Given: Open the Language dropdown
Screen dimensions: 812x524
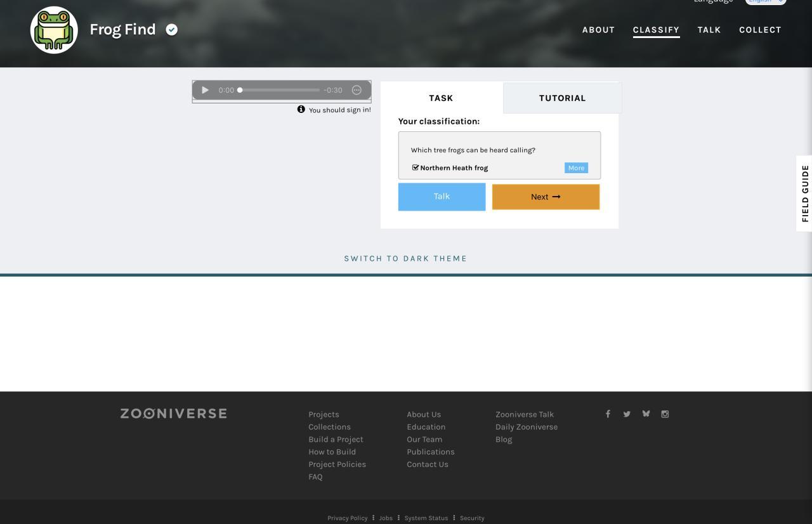Looking at the screenshot, I should tap(766, 2).
